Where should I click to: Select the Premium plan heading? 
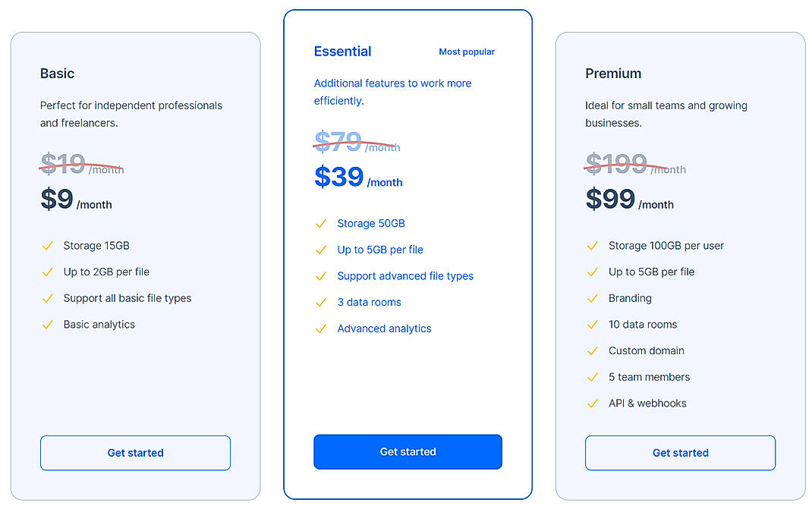tap(612, 74)
